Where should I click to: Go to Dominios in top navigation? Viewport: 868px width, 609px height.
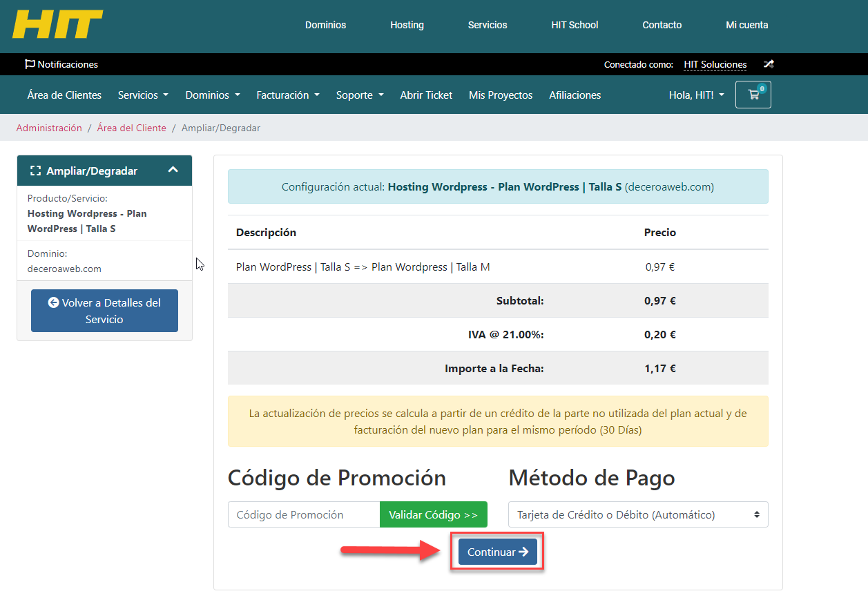pyautogui.click(x=326, y=25)
